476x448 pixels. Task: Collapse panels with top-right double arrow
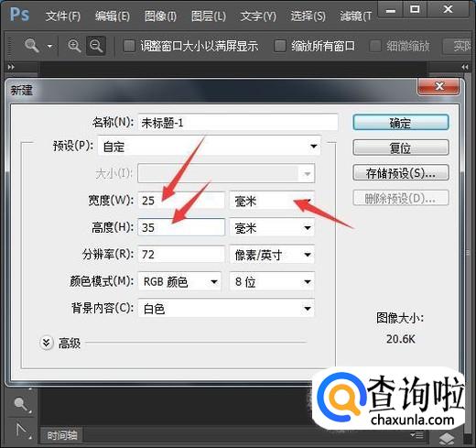tap(465, 67)
